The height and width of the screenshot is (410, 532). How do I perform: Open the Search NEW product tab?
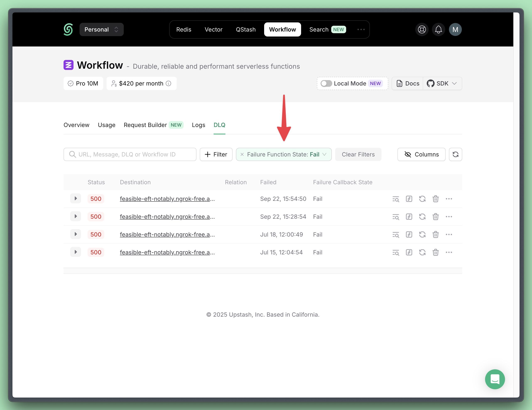(327, 29)
